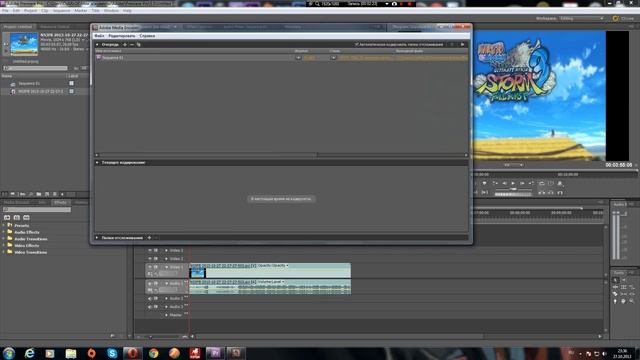Open Редактировать menu in Media Encoder

tap(122, 36)
